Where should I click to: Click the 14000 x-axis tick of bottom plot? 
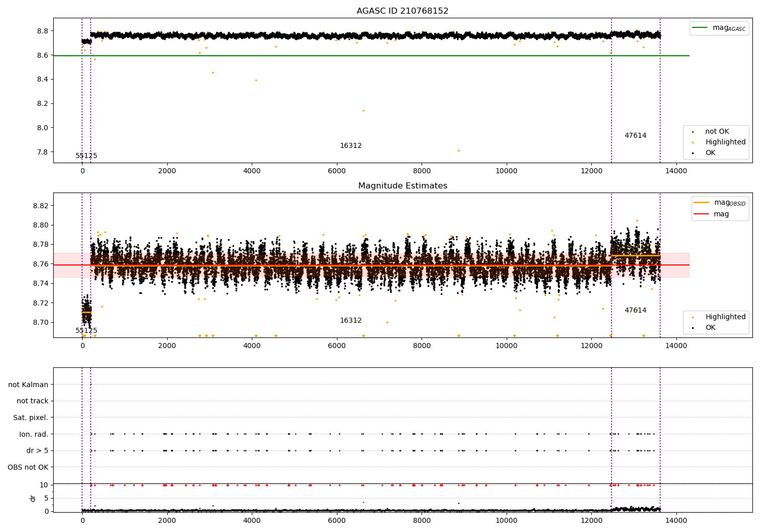pos(676,520)
